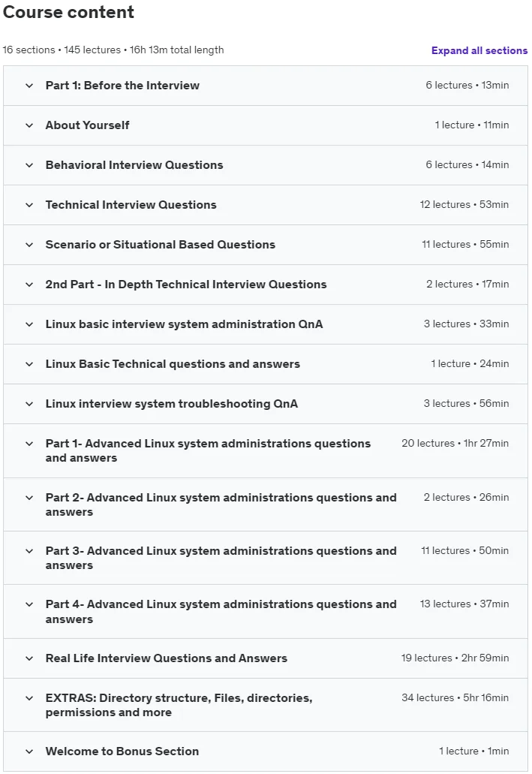Click Technical Interview Questions section title
Image resolution: width=532 pixels, height=774 pixels.
[131, 205]
